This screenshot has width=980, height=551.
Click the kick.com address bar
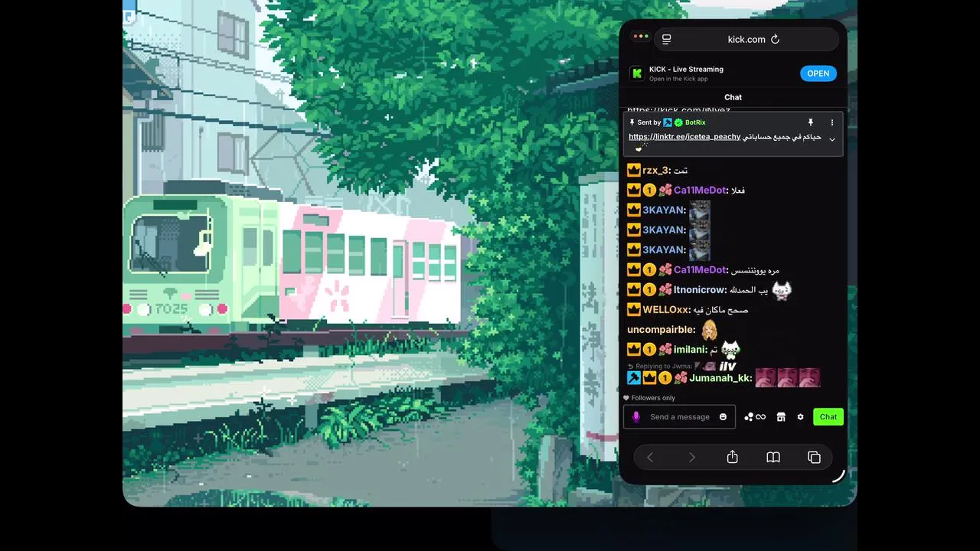(746, 39)
